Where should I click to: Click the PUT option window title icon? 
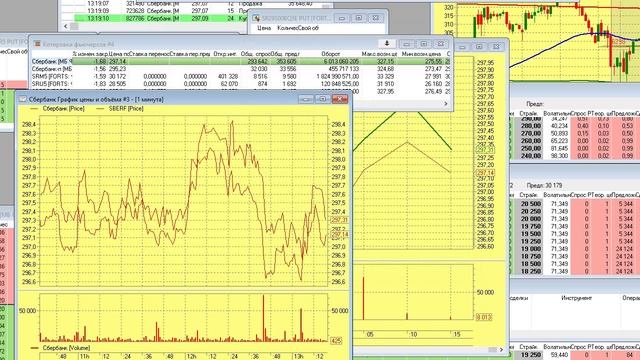click(256, 18)
